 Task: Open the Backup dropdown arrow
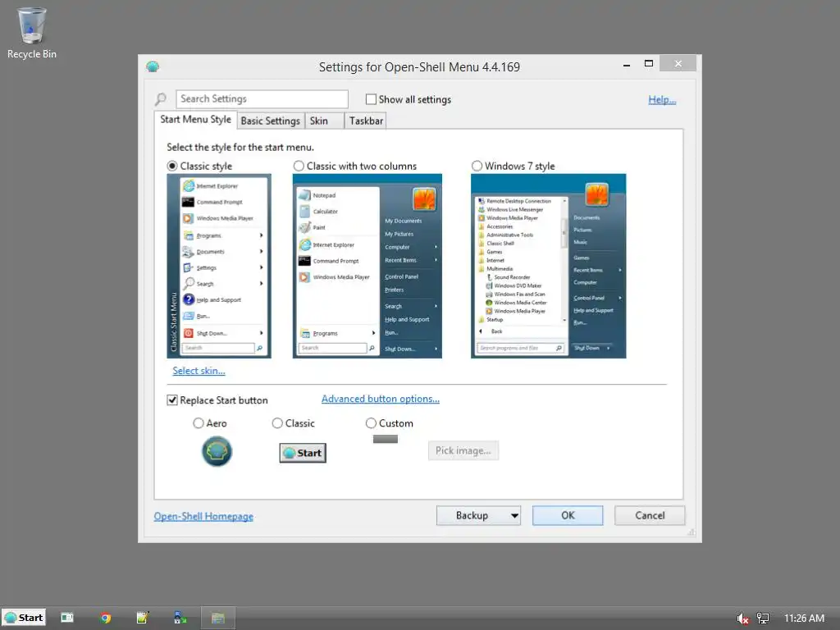coord(514,516)
